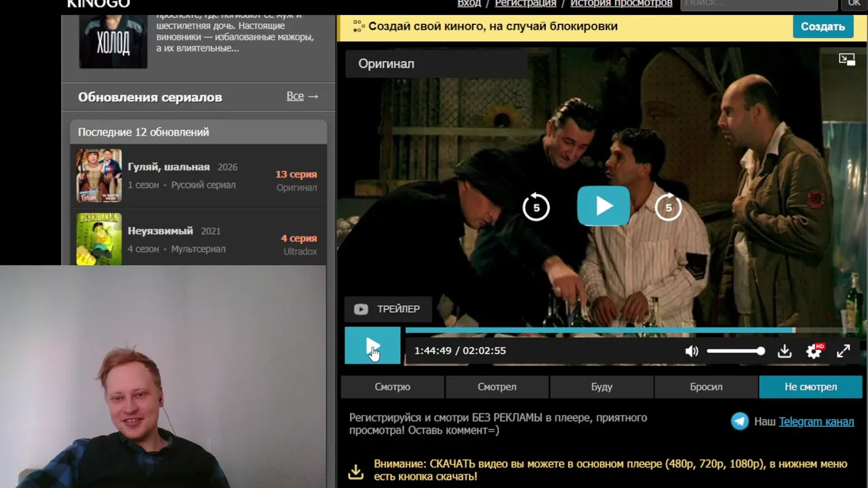This screenshot has height=488, width=868.
Task: Click the Telegram paper-plane icon
Action: tap(740, 421)
